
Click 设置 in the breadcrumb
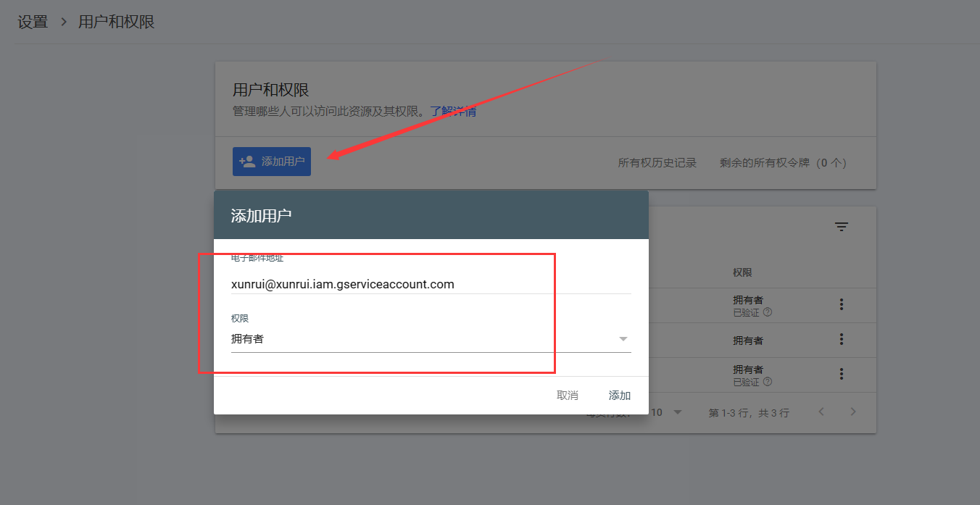pyautogui.click(x=33, y=22)
